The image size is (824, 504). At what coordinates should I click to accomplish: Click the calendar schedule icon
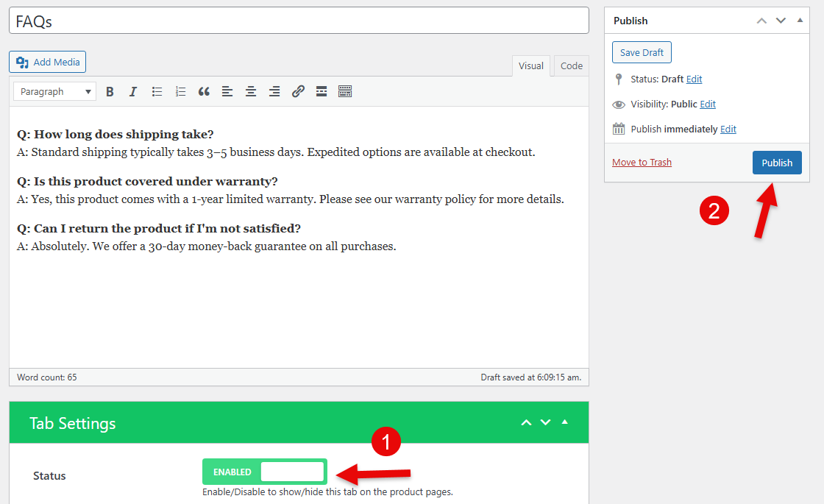619,129
